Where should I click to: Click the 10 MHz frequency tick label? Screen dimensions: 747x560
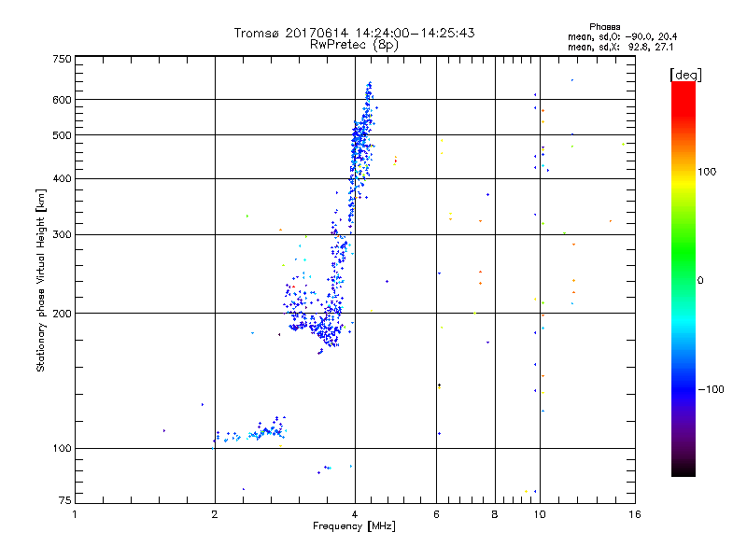coord(540,514)
